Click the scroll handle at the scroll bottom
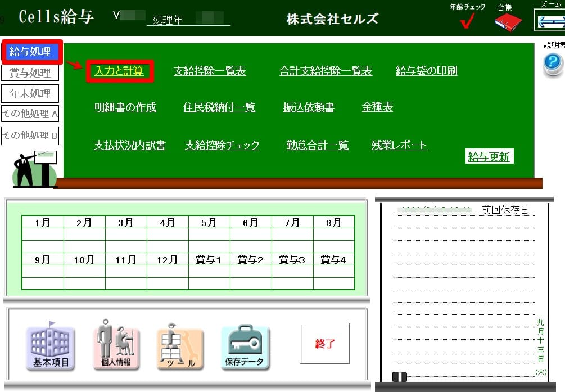Viewport: 565px width, 392px height. pyautogui.click(x=399, y=377)
